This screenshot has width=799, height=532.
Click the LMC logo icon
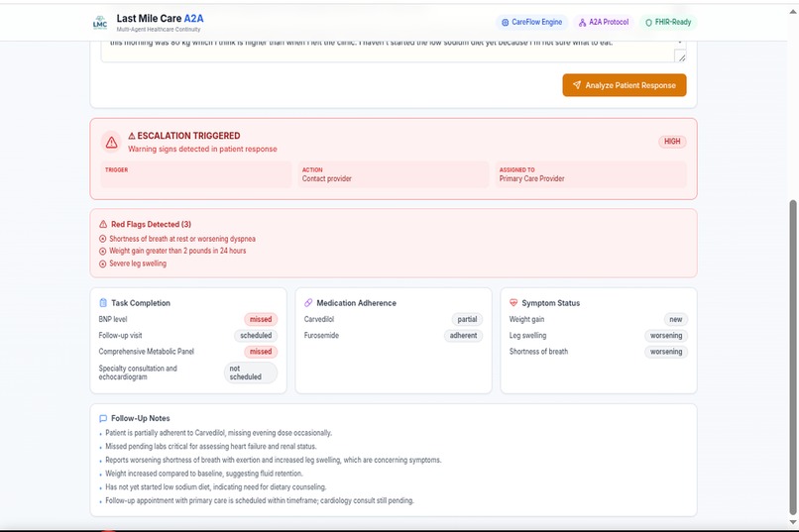tap(100, 23)
